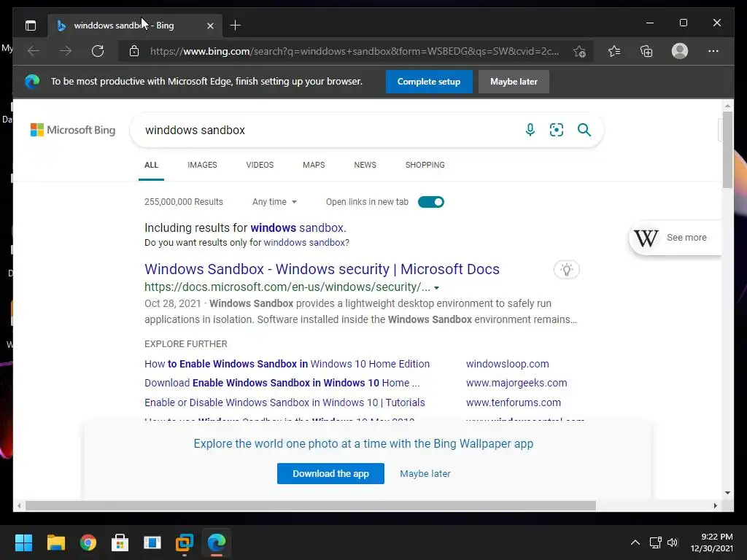Close the winddows sandbox Bing tab
The image size is (747, 560).
tap(210, 26)
